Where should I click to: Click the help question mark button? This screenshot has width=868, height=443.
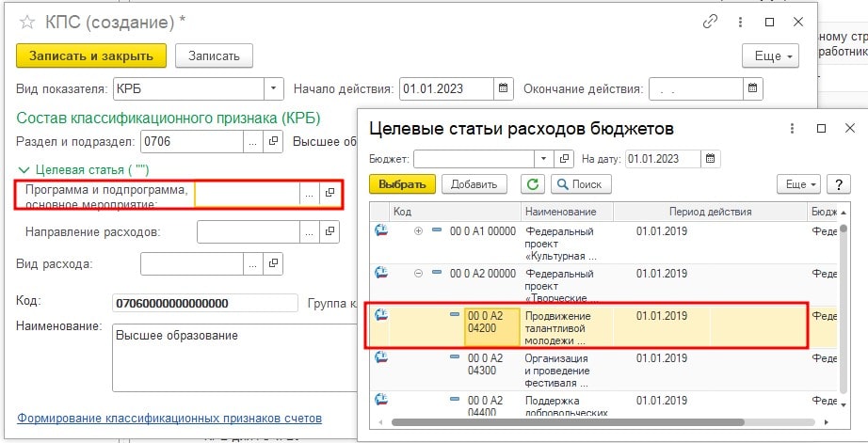tap(837, 184)
